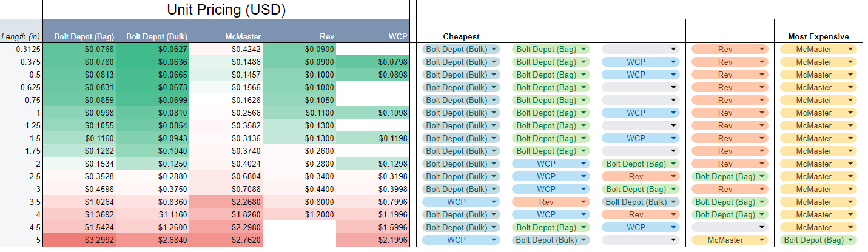Select the $0.0768 price cell

click(79, 49)
